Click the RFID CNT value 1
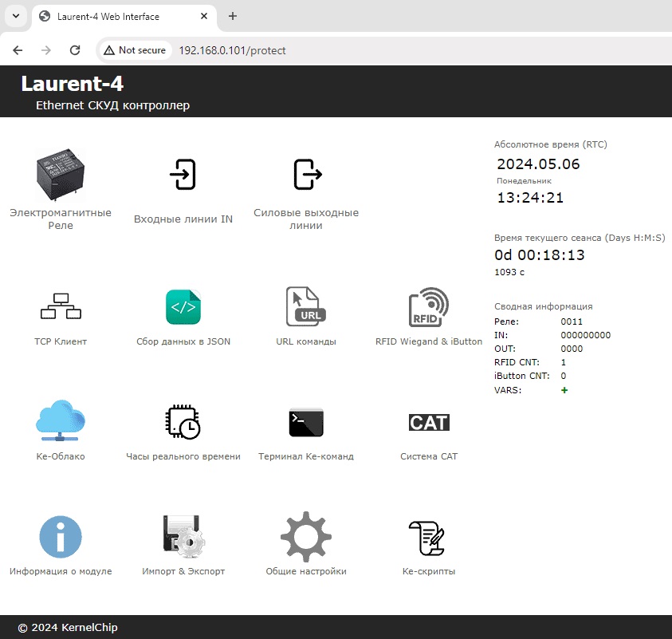Image resolution: width=672 pixels, height=639 pixels. tap(564, 362)
